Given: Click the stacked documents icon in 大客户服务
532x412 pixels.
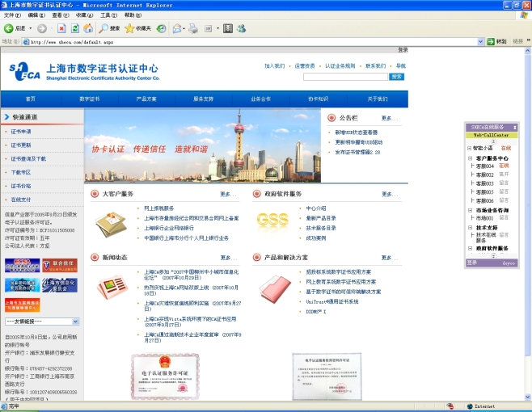Looking at the screenshot, I should point(112,224).
